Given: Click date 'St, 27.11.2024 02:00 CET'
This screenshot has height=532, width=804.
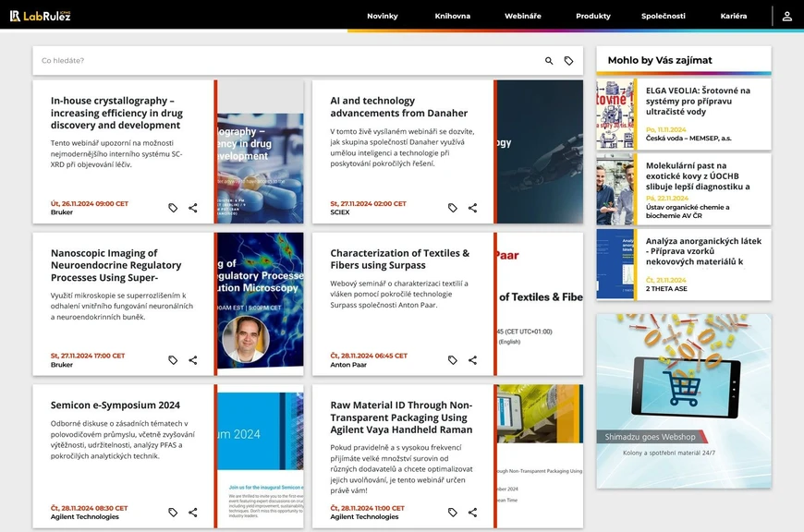Looking at the screenshot, I should 368,203.
